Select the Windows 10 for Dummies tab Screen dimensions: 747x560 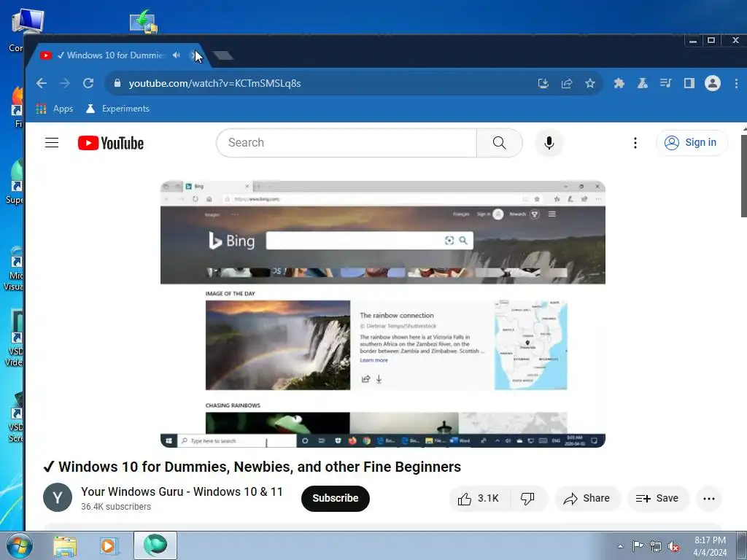pos(115,55)
